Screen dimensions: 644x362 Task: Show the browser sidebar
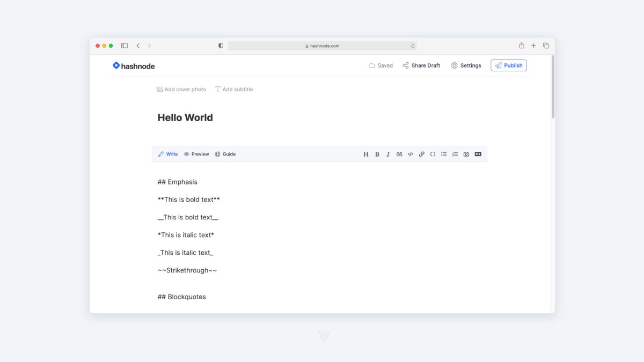click(x=124, y=46)
